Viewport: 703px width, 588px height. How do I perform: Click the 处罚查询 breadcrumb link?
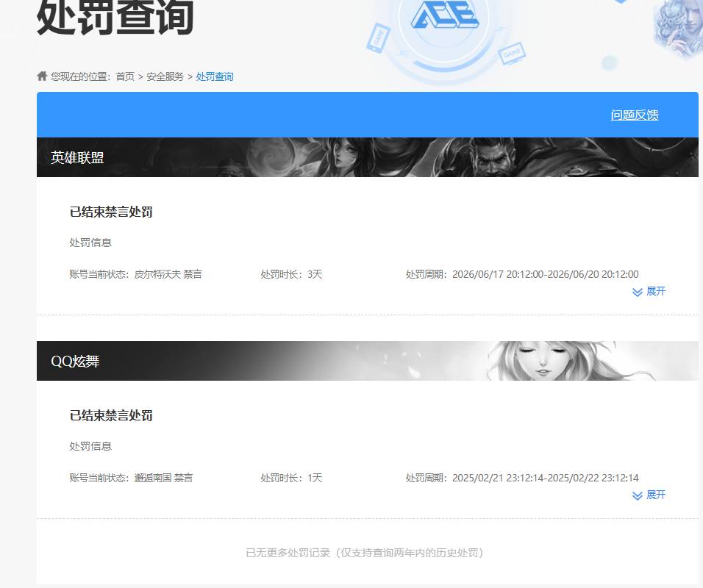[215, 76]
